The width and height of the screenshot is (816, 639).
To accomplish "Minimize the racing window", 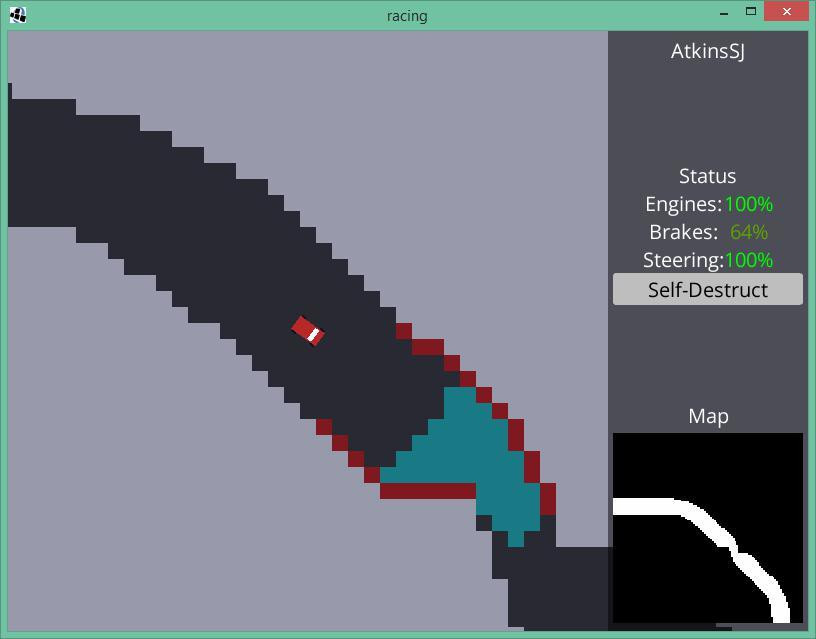I will tap(723, 12).
